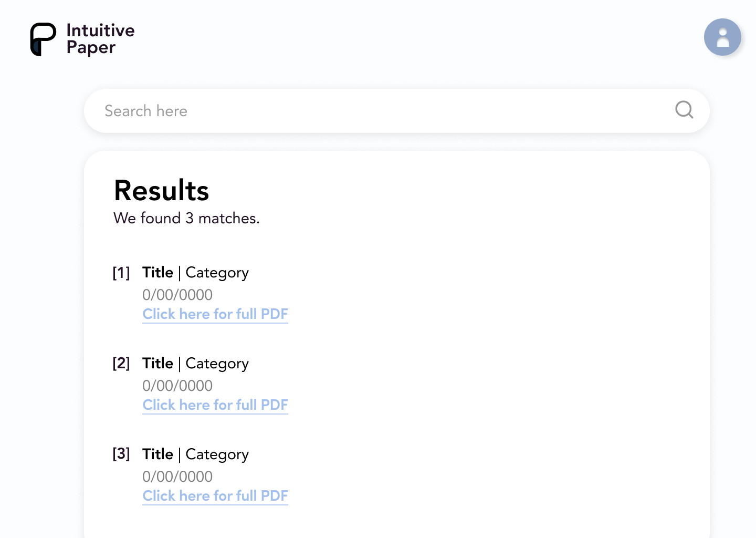Click the Category label of third result

tap(217, 455)
